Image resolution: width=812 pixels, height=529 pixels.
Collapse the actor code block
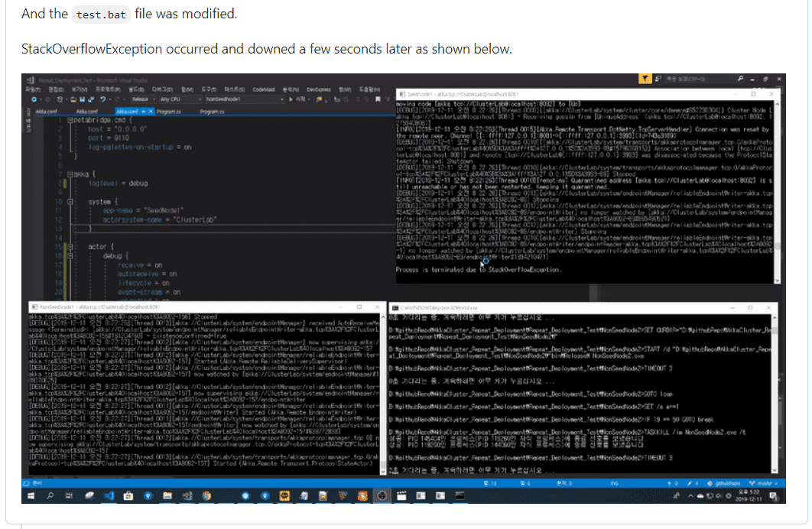click(70, 247)
